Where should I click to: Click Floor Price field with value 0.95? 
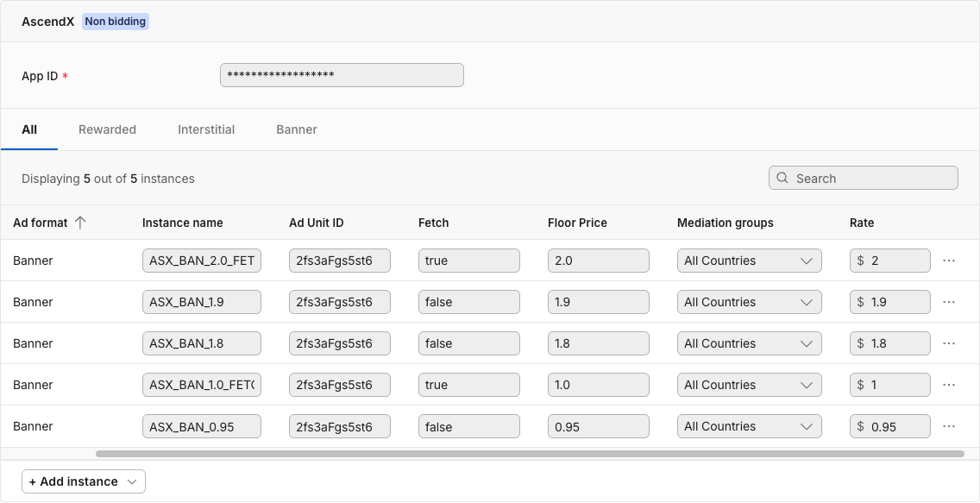tap(598, 426)
